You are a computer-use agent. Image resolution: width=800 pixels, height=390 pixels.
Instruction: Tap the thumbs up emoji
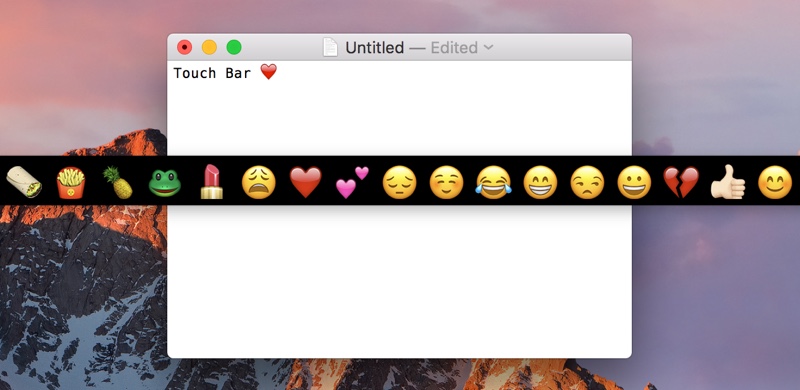728,182
